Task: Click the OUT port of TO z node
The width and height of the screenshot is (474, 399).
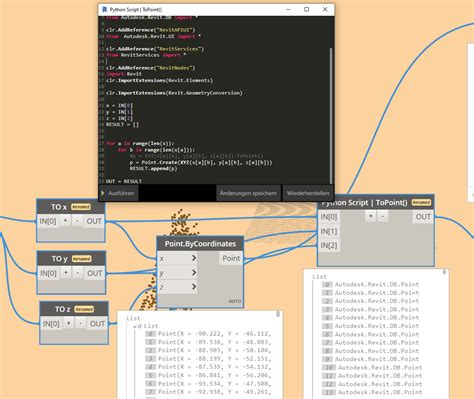Action: 97,324
